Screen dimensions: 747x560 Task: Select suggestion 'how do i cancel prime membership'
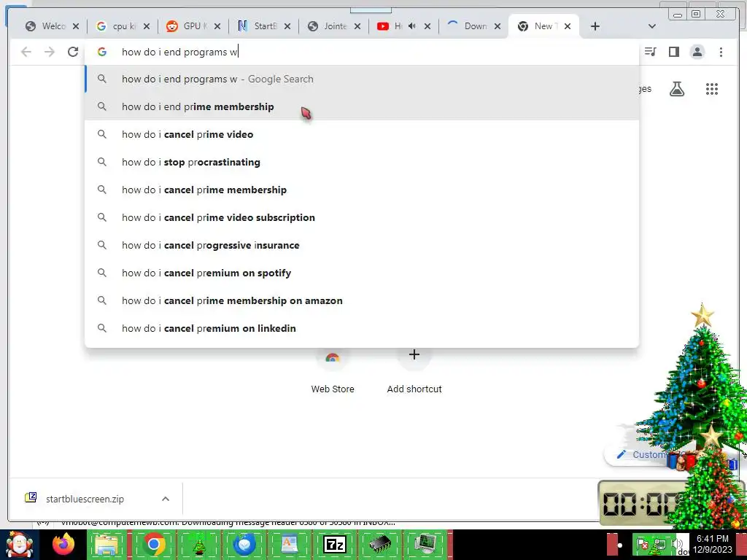click(362, 190)
